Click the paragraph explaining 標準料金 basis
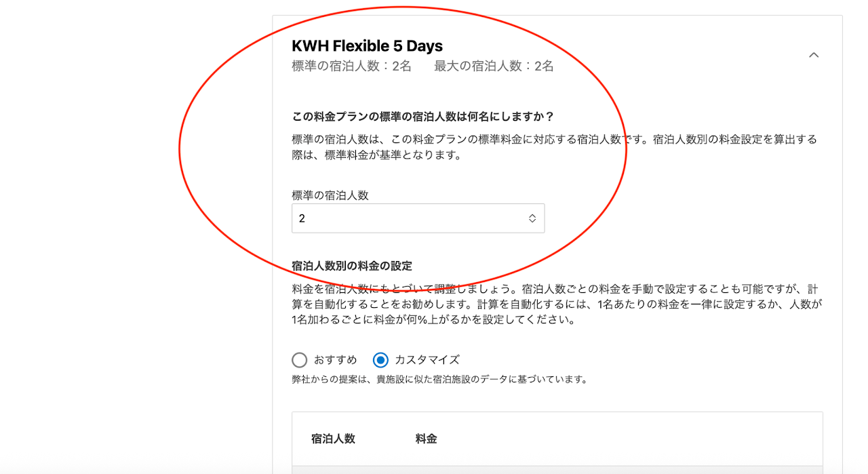The image size is (868, 474). point(554,147)
